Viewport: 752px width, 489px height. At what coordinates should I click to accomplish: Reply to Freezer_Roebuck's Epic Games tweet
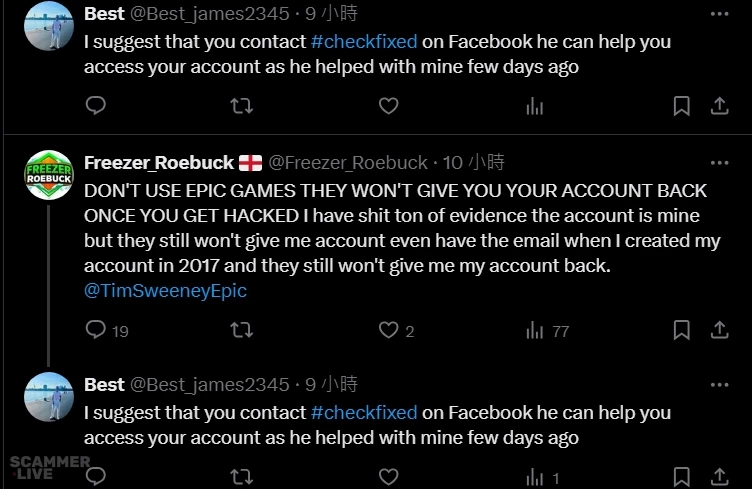(x=96, y=330)
